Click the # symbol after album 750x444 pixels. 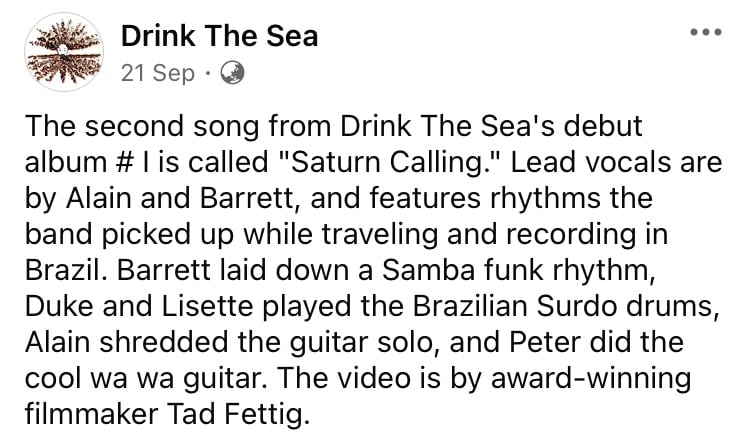pyautogui.click(x=121, y=163)
